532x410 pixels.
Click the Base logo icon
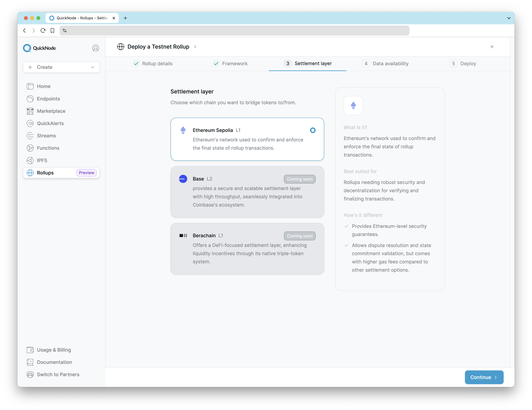pyautogui.click(x=183, y=179)
